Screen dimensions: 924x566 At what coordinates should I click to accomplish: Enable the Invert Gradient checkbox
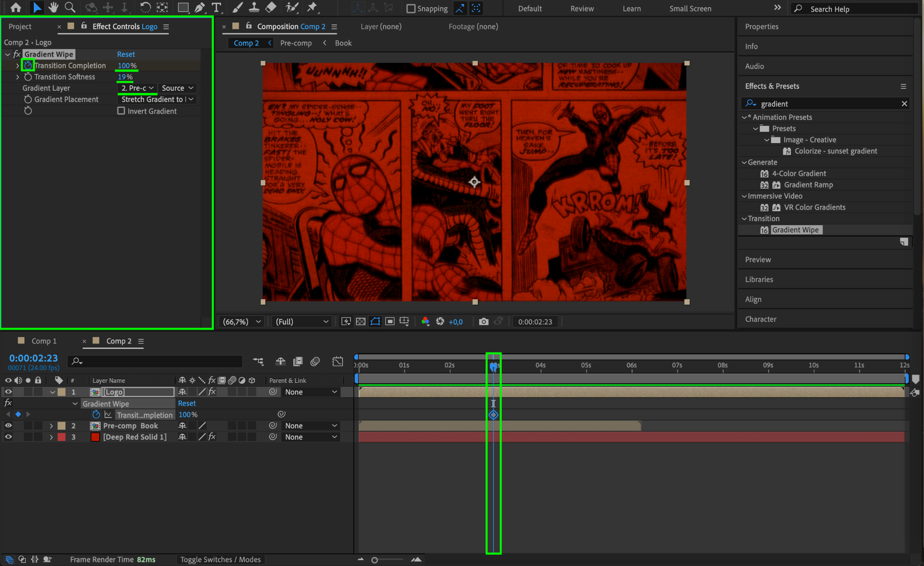[x=121, y=111]
